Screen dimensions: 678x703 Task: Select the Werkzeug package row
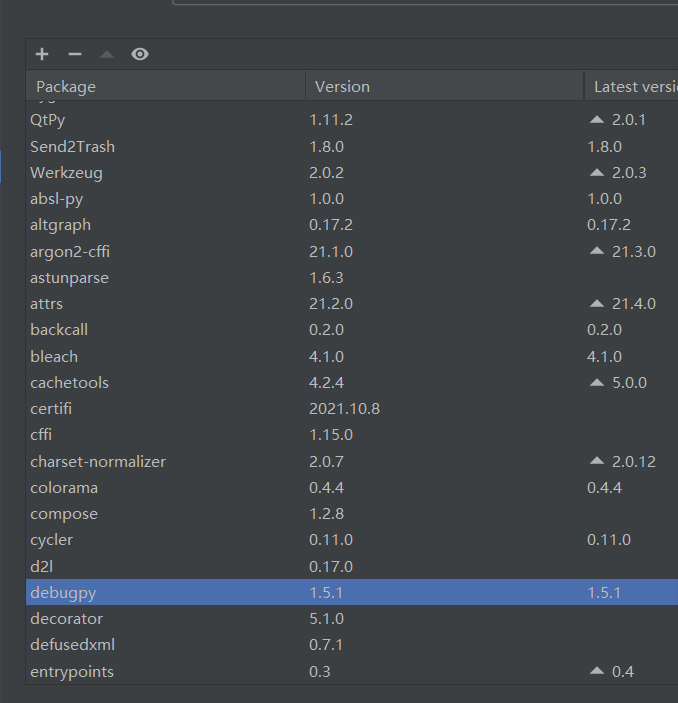(352, 173)
